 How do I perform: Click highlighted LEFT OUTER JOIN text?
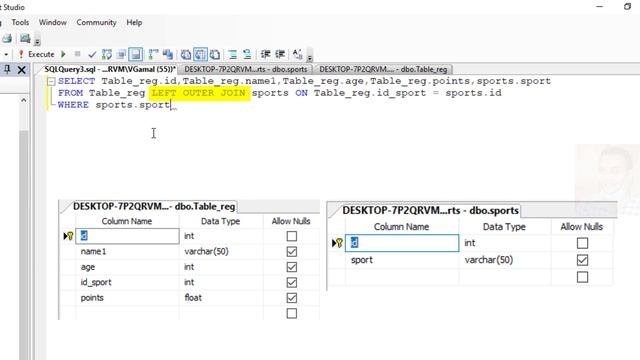point(199,93)
